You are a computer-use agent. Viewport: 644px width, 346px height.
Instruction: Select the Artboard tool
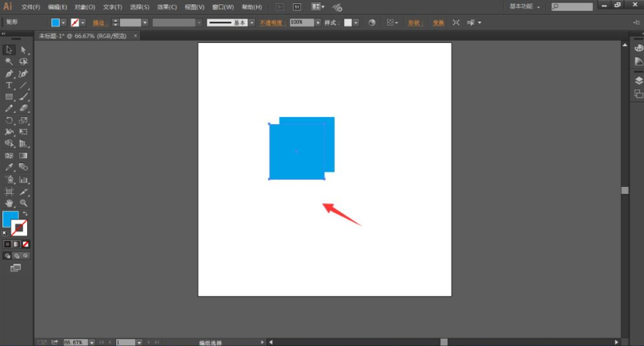point(9,192)
